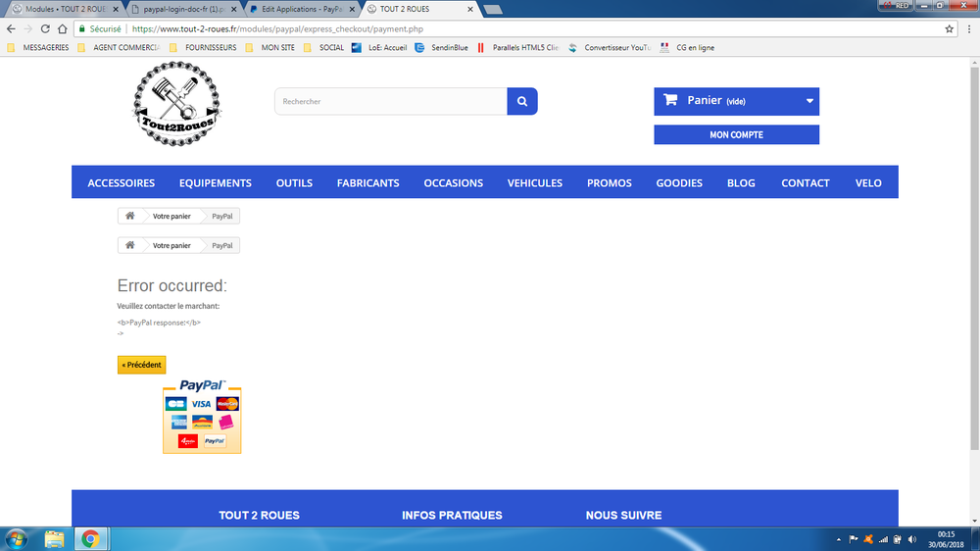Click the power plug tray icon
Image resolution: width=980 pixels, height=551 pixels.
click(898, 539)
